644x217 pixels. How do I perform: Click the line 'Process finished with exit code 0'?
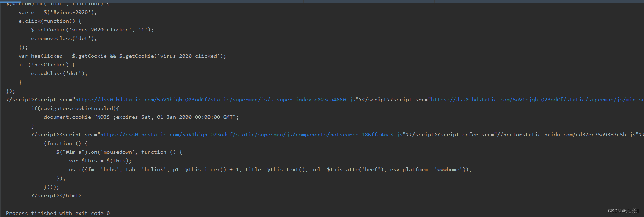click(58, 213)
